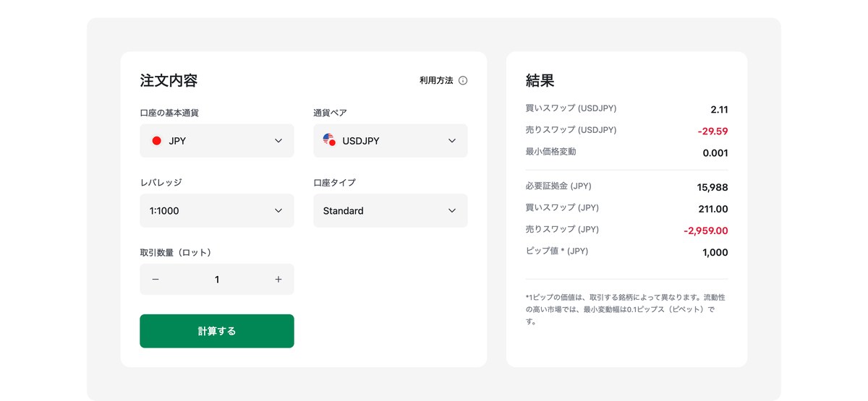Click the レバレッジ label
868x401 pixels.
161,183
